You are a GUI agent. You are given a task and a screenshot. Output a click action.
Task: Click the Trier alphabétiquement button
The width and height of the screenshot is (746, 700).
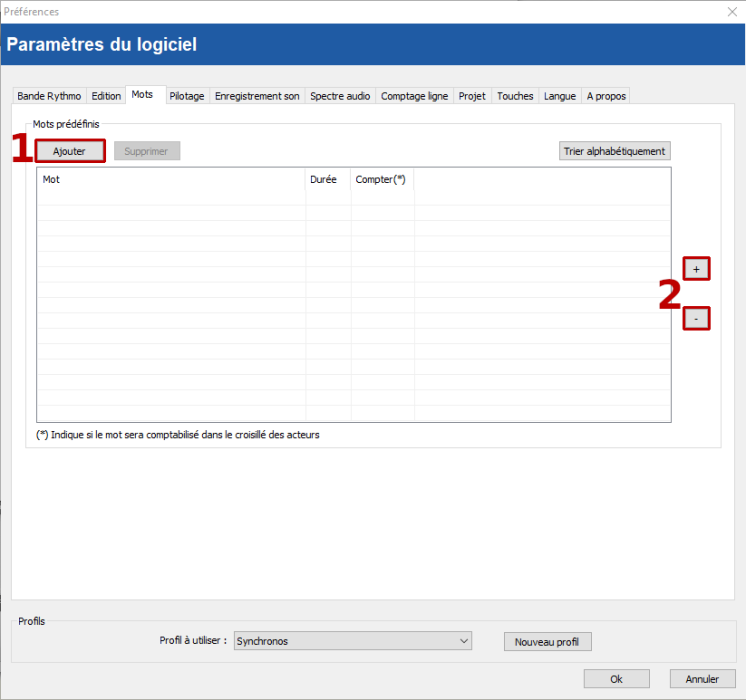[x=614, y=151]
